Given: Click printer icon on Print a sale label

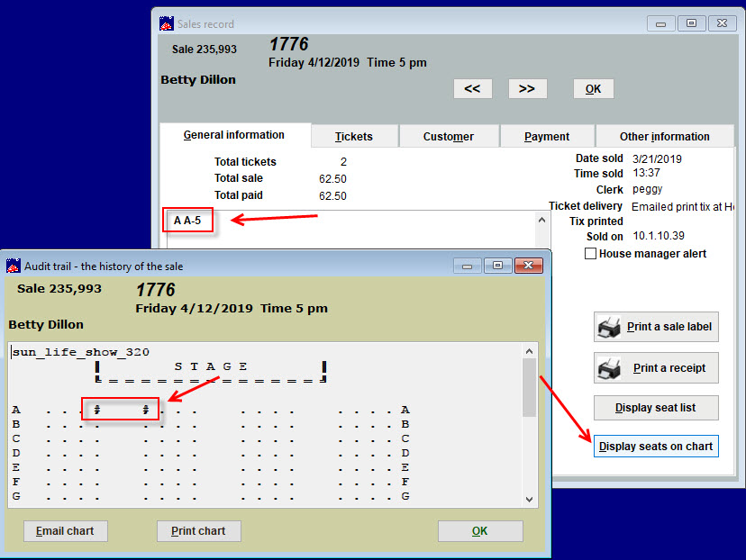Looking at the screenshot, I should (609, 327).
